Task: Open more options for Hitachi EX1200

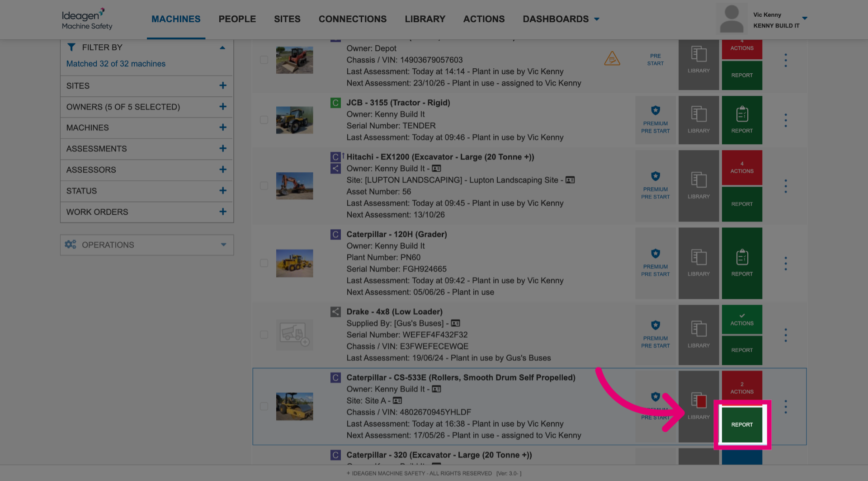Action: pyautogui.click(x=786, y=186)
